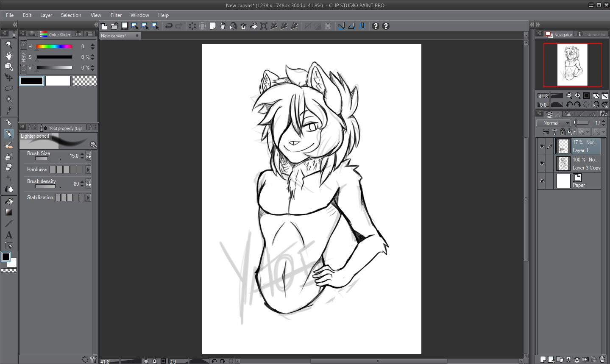This screenshot has width=610, height=364.
Task: Click the Hue rainbow slider
Action: coord(54,46)
